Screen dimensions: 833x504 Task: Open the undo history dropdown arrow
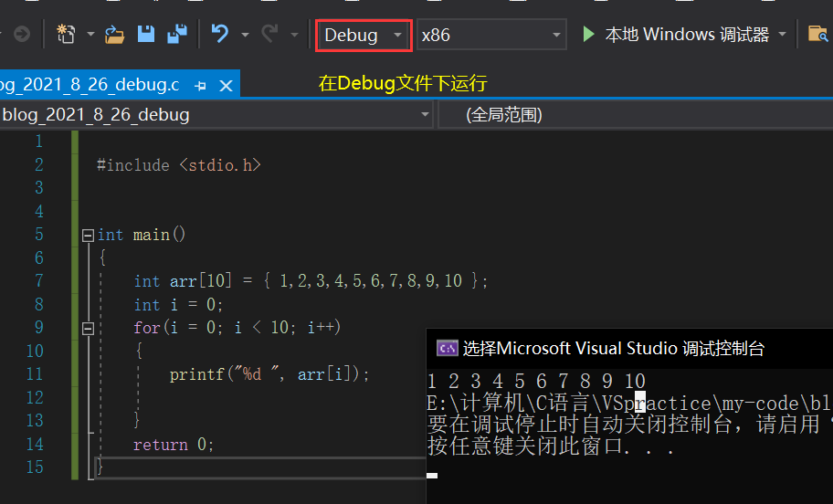click(x=245, y=35)
